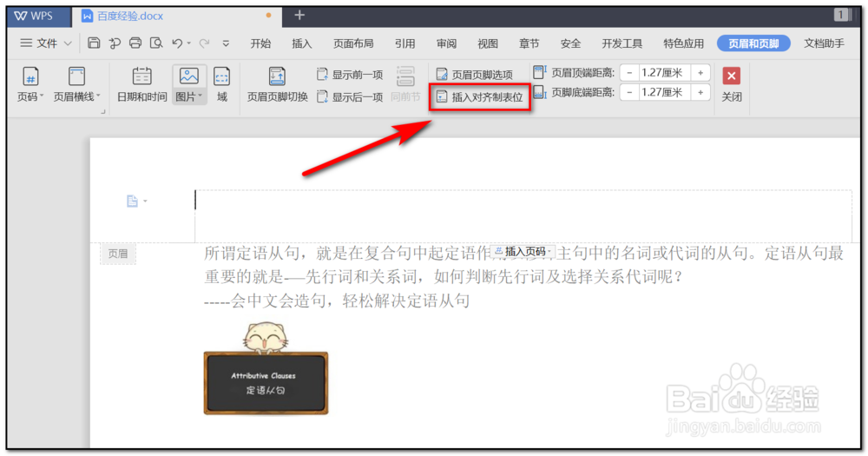This screenshot has width=868, height=456.
Task: Click the Undo icon
Action: (177, 43)
